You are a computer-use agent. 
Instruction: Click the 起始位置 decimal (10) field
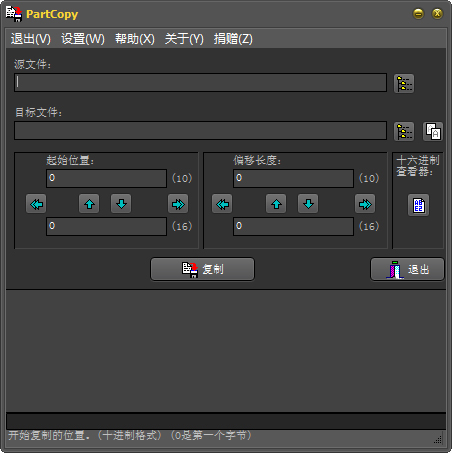tap(106, 178)
